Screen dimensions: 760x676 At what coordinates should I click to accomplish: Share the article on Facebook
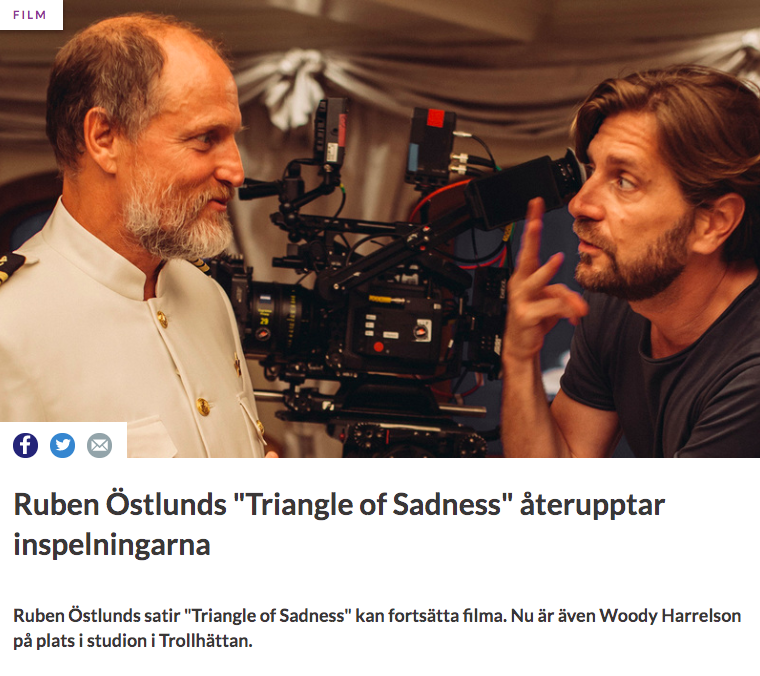pyautogui.click(x=25, y=445)
